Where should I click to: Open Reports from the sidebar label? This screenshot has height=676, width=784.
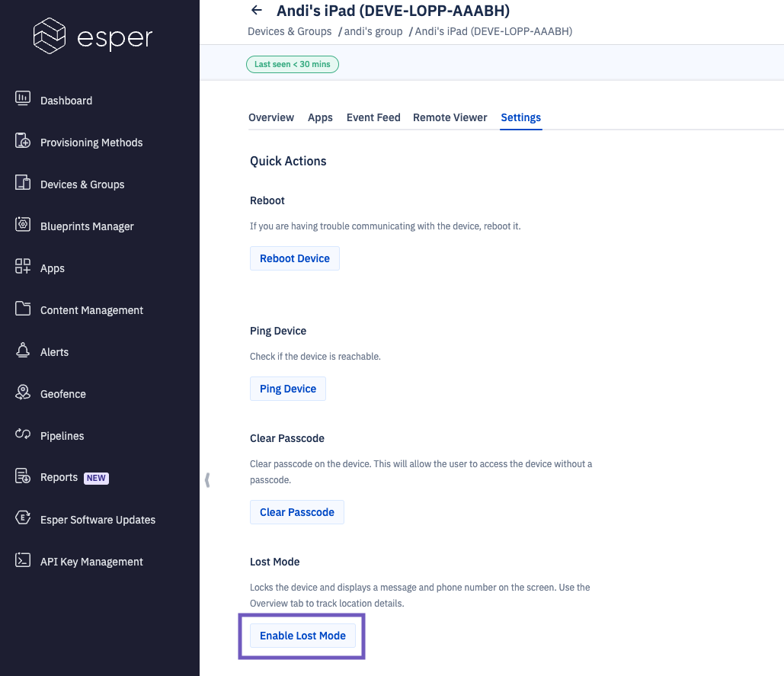[59, 478]
